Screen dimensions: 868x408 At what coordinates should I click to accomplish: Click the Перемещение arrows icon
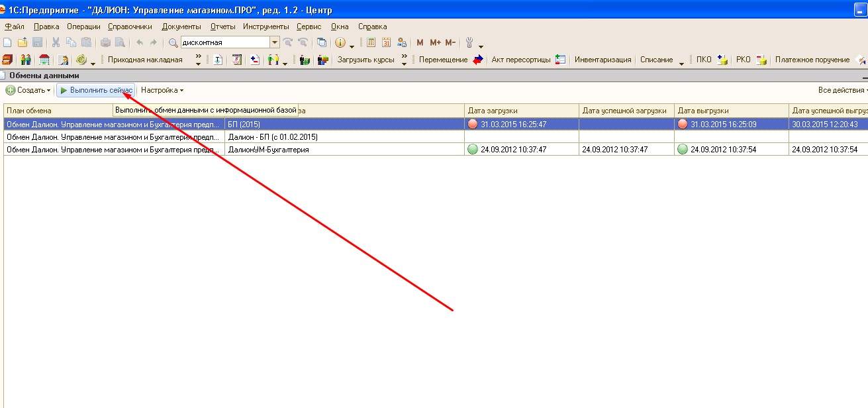(x=478, y=60)
